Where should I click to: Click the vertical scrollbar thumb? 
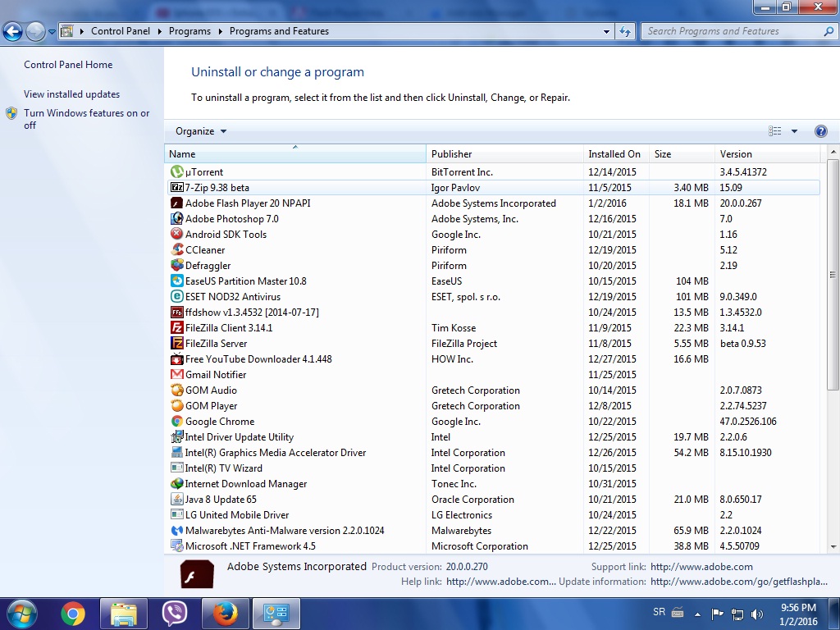tap(833, 274)
